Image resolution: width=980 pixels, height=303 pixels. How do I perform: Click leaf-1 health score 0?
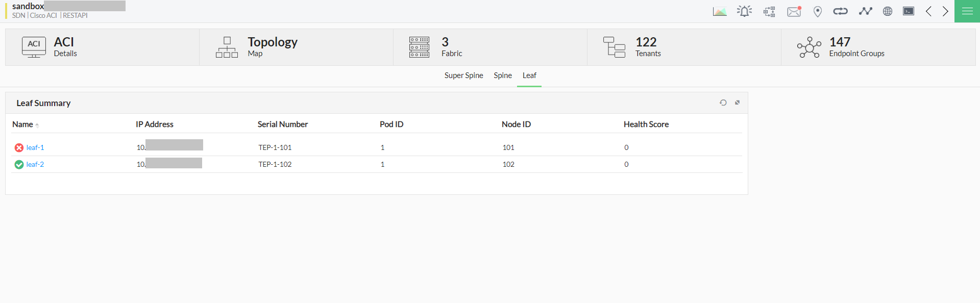click(x=626, y=147)
